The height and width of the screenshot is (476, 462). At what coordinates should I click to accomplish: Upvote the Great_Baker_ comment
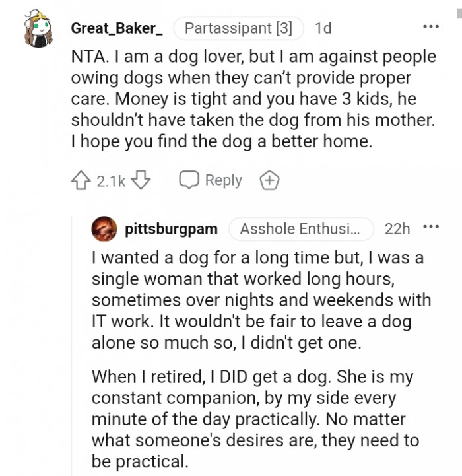click(x=80, y=180)
